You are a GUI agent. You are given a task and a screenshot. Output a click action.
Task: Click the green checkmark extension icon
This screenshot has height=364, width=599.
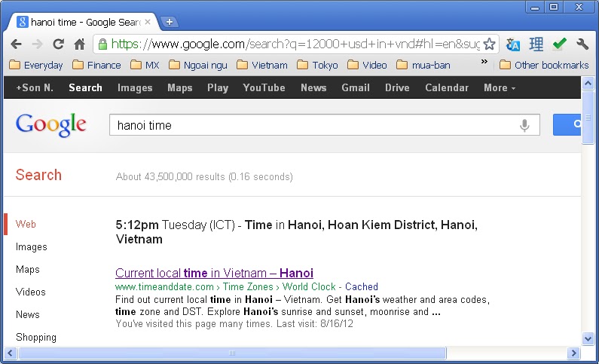559,44
